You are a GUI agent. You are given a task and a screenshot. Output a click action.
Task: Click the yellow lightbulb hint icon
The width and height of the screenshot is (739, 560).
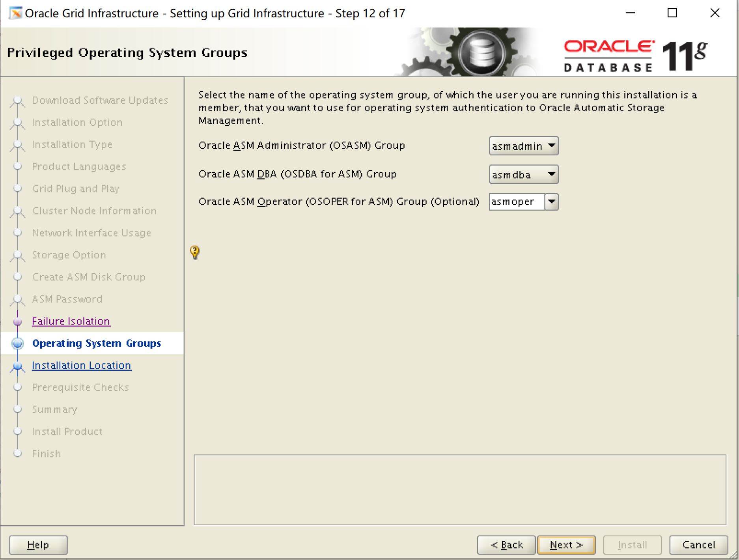point(195,252)
